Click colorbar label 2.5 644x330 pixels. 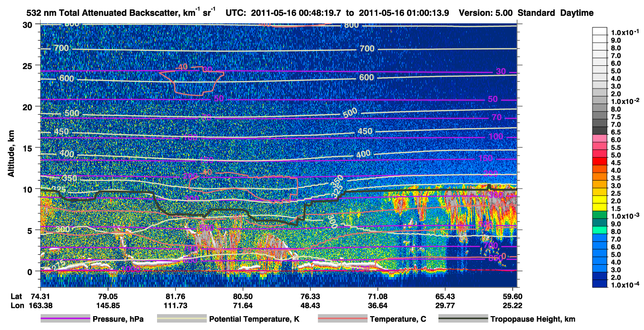click(616, 193)
